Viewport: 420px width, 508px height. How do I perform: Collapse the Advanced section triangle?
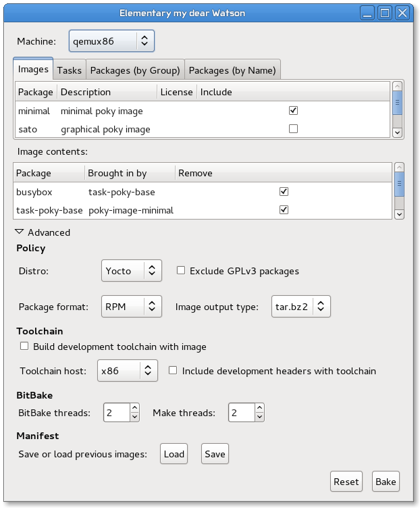point(20,232)
